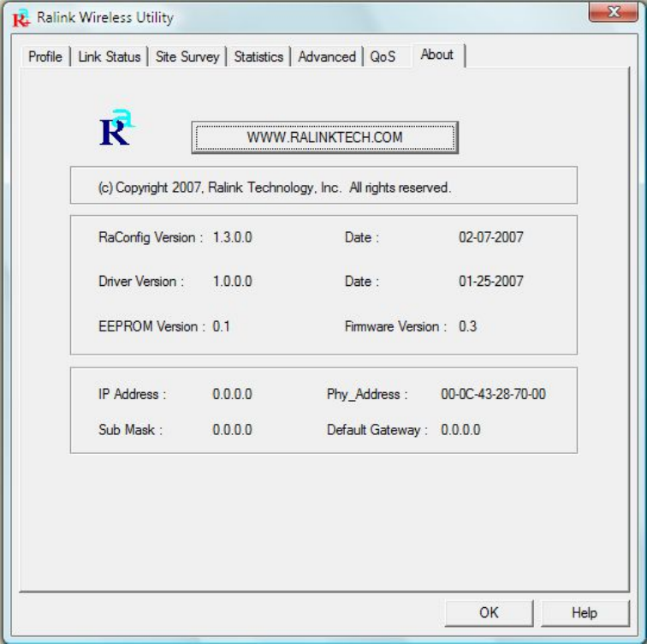Select driver version value 1.0.0.0

click(232, 282)
